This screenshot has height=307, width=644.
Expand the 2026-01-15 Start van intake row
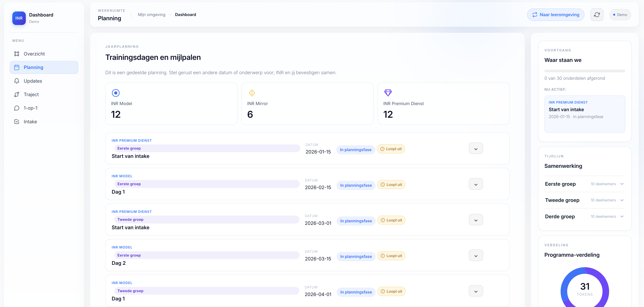click(476, 149)
